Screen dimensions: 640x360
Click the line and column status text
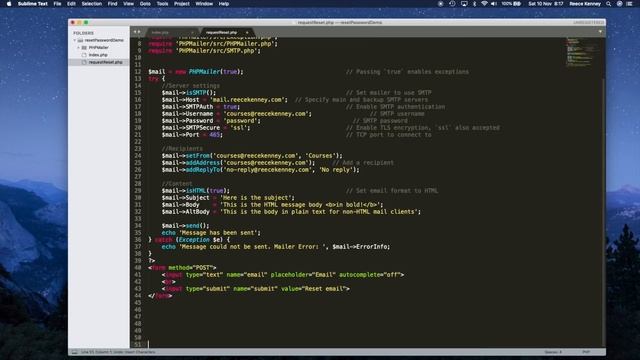tap(118, 352)
